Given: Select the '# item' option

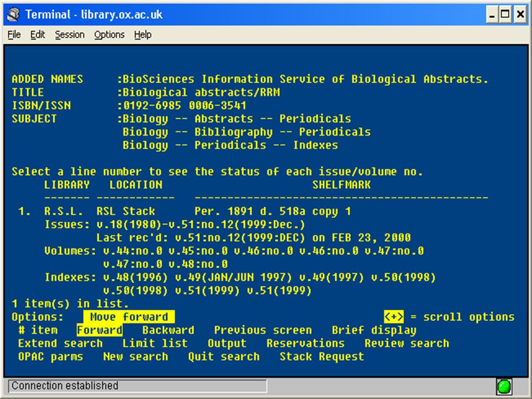Looking at the screenshot, I should [x=38, y=330].
